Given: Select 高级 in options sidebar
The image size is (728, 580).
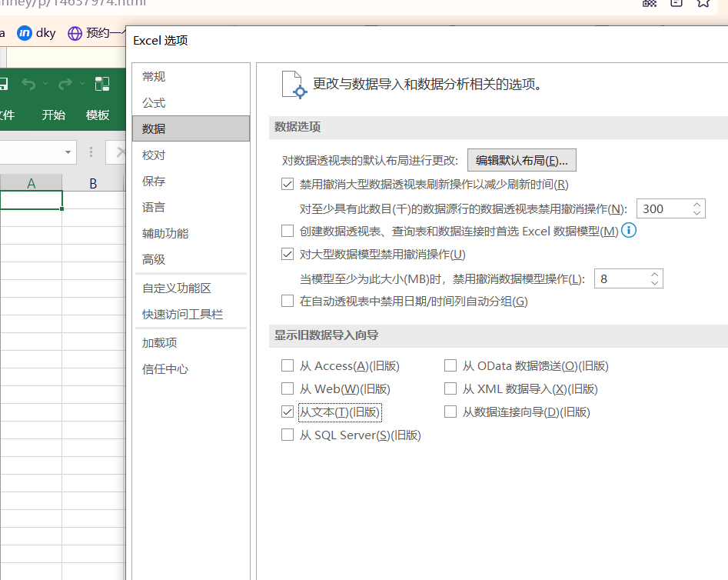Looking at the screenshot, I should point(191,259).
